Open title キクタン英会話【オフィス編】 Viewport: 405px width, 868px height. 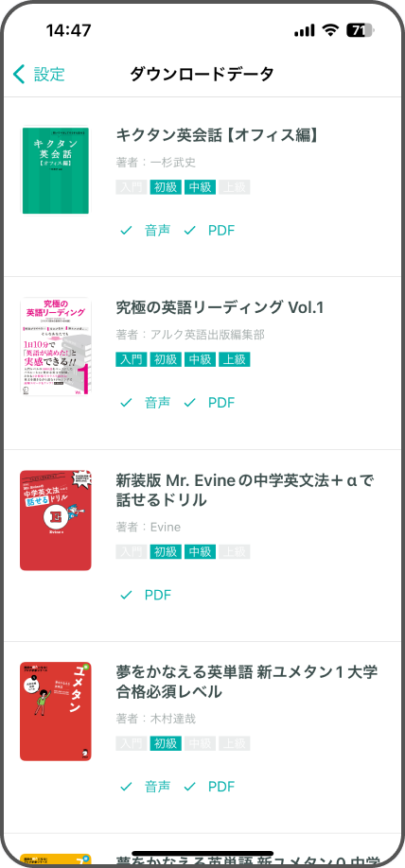point(218,134)
